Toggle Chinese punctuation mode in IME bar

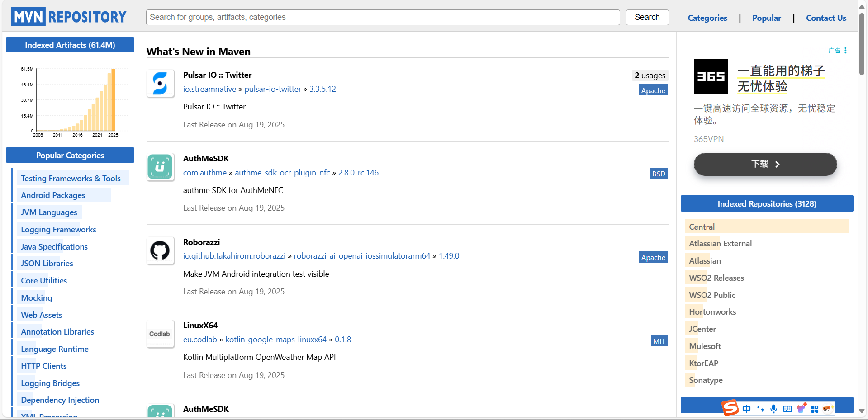[x=760, y=409]
